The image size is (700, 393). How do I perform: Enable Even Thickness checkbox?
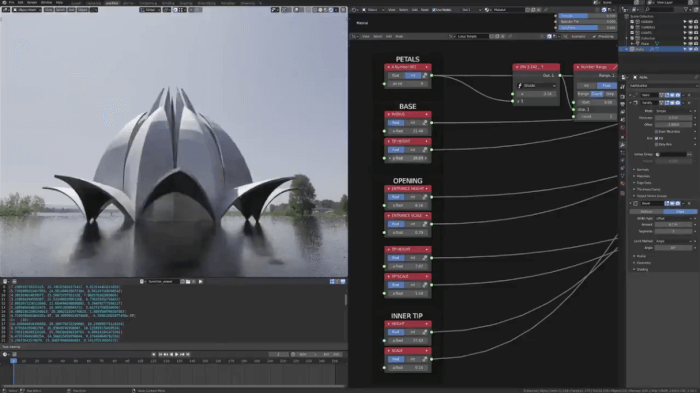(x=656, y=132)
